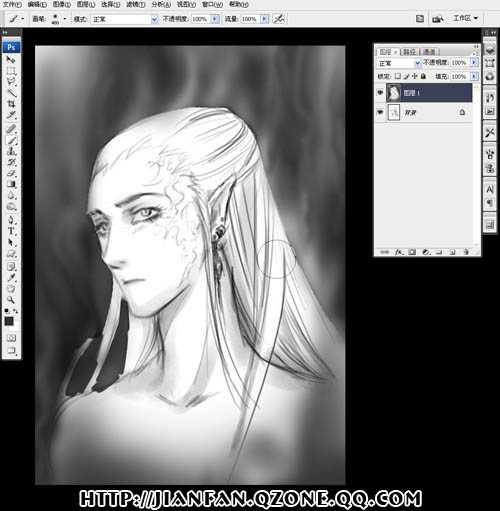Open the workspace (工作区) button

pos(465,18)
